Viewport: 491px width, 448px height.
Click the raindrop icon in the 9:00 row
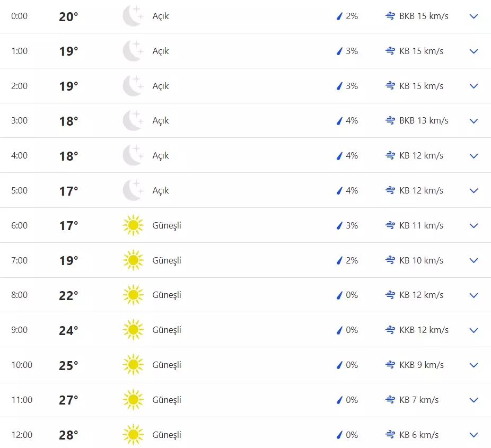[339, 330]
